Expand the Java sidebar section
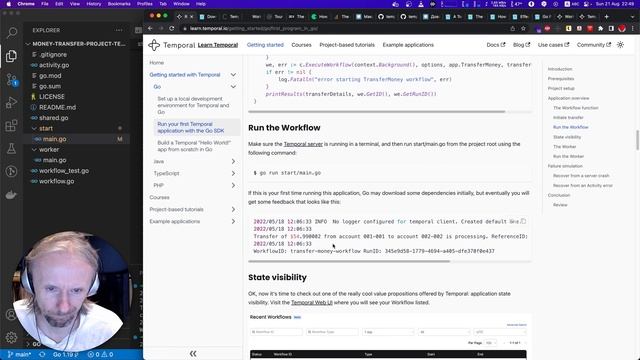 pos(233,161)
